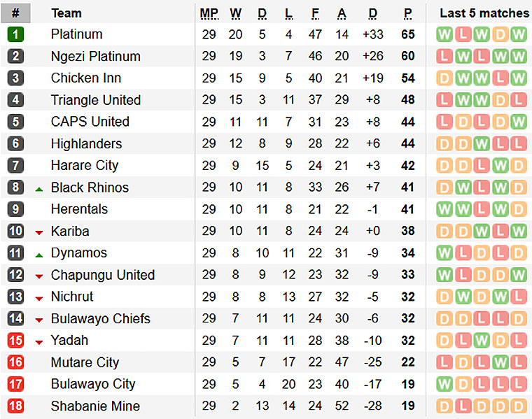This screenshot has height=419, width=532.
Task: Sort by the MP column header
Action: pyautogui.click(x=209, y=13)
